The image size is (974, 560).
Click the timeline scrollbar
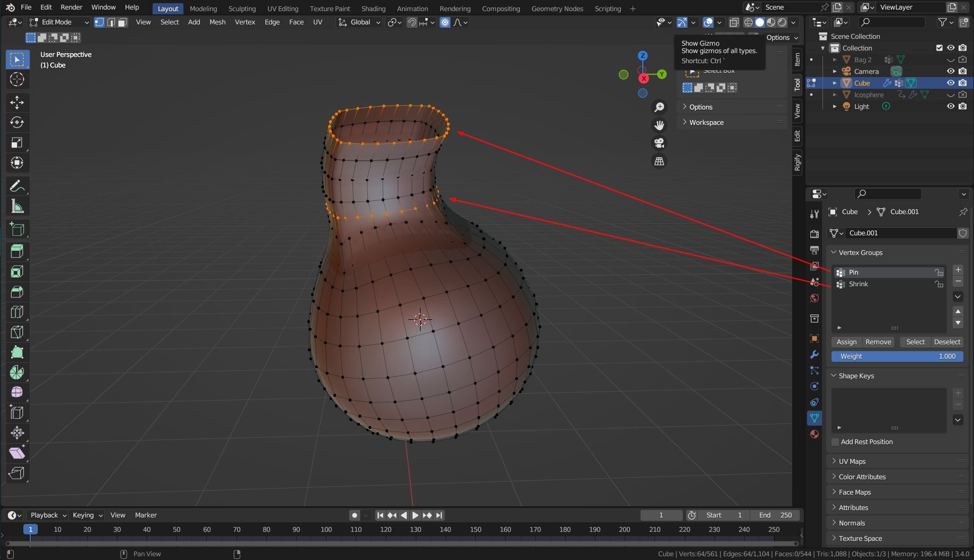click(x=401, y=543)
